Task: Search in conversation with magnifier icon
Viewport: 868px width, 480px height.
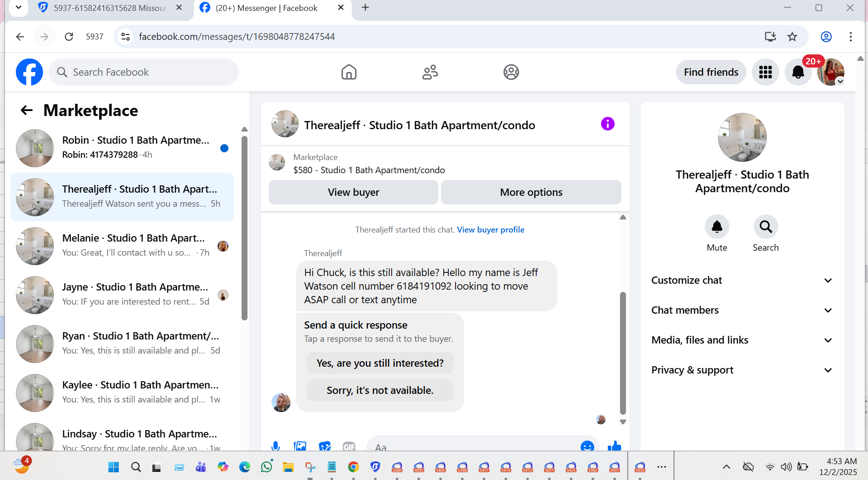Action: pos(766,227)
